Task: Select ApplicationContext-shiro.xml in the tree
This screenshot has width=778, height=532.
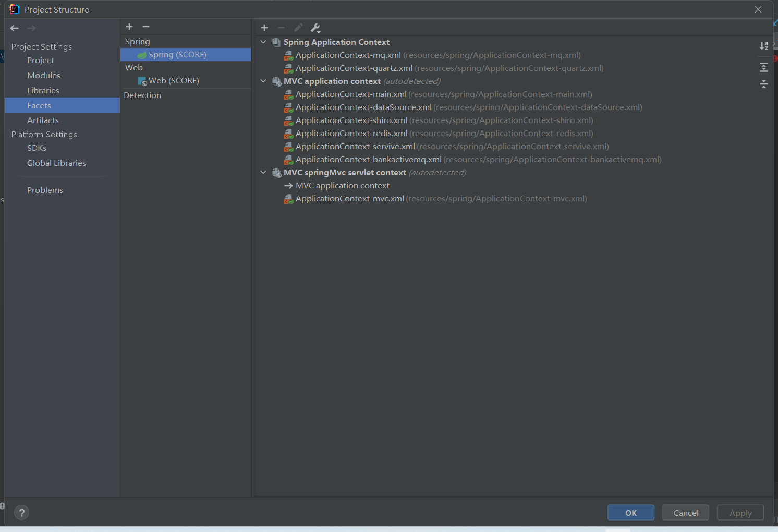Action: point(351,120)
